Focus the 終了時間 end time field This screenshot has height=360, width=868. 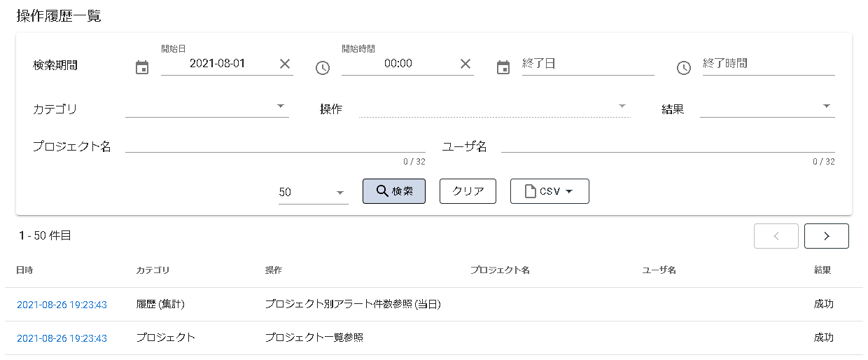[767, 64]
